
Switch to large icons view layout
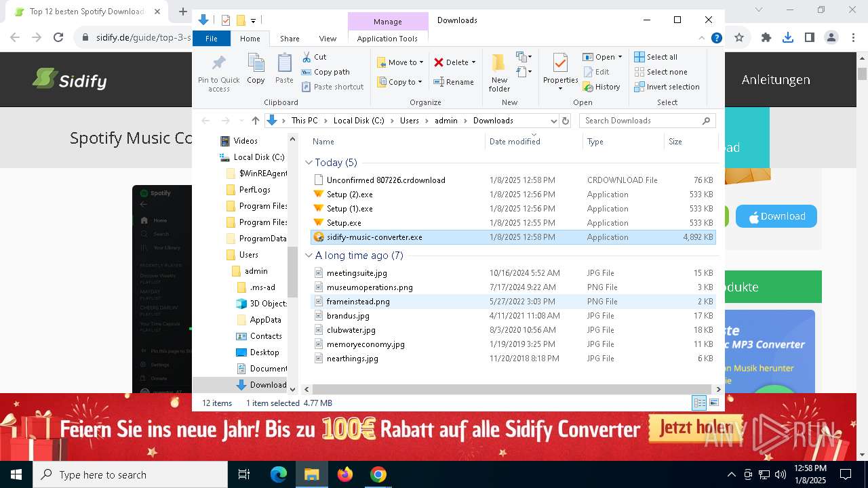coord(713,403)
